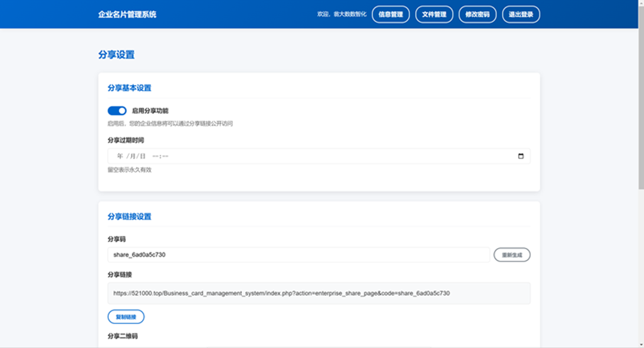Open the 信息管理 page

(391, 14)
